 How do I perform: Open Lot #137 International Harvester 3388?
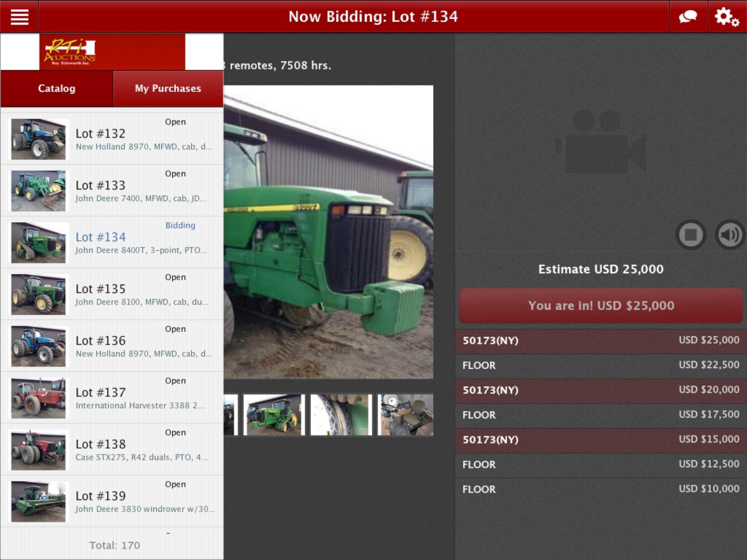[x=112, y=398]
